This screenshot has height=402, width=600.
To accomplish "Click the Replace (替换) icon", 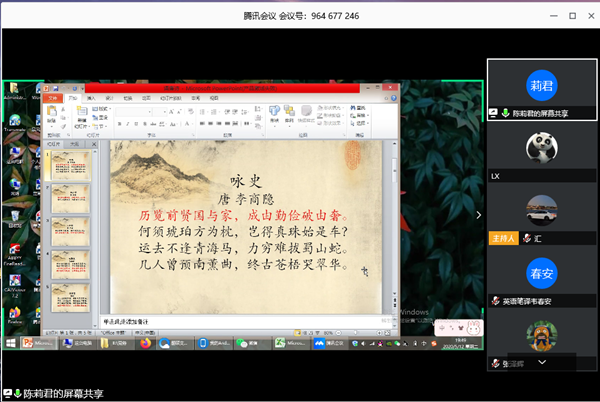I will pyautogui.click(x=358, y=116).
